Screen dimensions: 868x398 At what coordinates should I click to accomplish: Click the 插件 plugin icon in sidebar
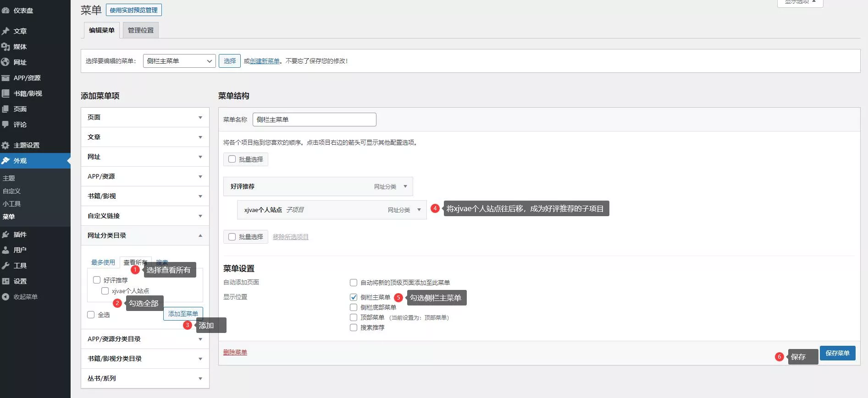pos(6,234)
